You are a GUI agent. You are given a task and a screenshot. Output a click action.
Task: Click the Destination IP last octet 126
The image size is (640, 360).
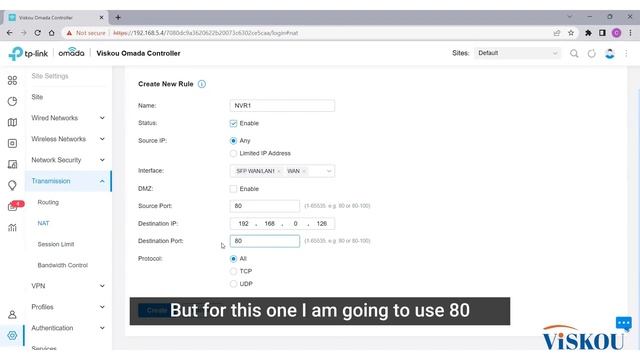click(322, 224)
